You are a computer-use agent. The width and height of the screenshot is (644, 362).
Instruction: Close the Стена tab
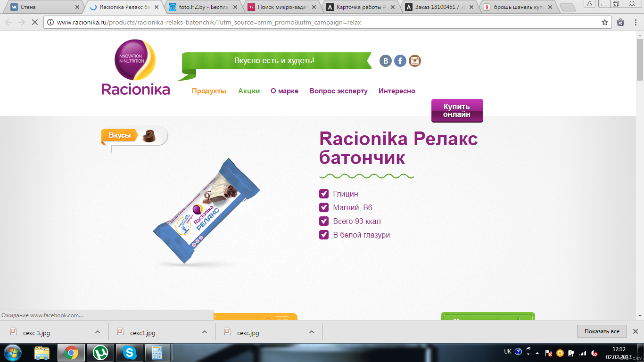[77, 7]
